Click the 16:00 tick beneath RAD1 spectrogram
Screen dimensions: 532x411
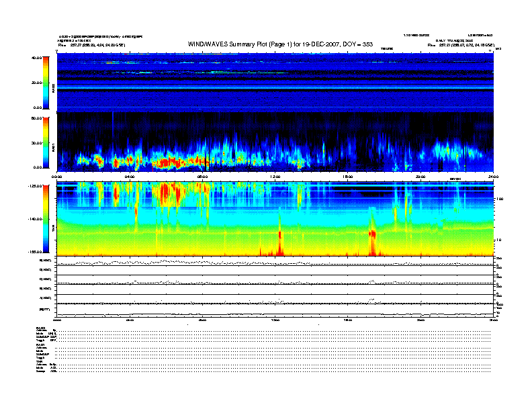(x=348, y=177)
